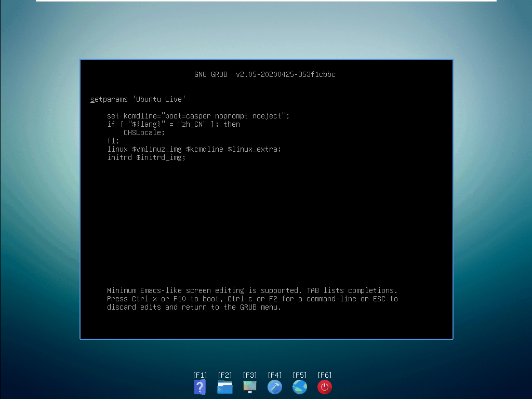
Task: Click the [F4] label text
Action: click(x=275, y=375)
